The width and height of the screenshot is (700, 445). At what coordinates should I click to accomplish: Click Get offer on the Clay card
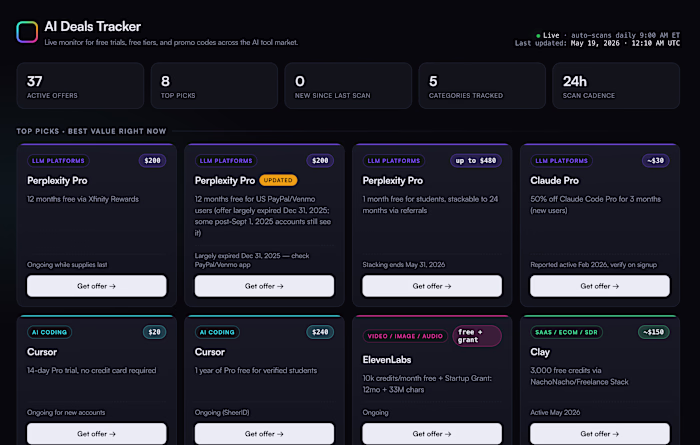pos(600,433)
